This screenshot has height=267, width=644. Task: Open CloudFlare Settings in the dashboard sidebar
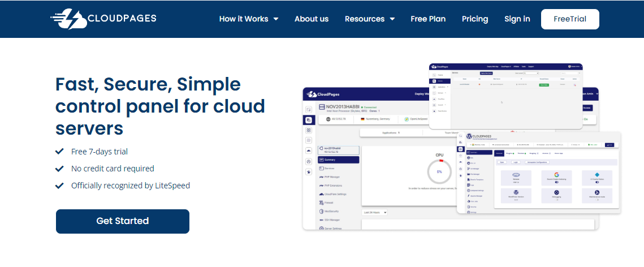[332, 194]
